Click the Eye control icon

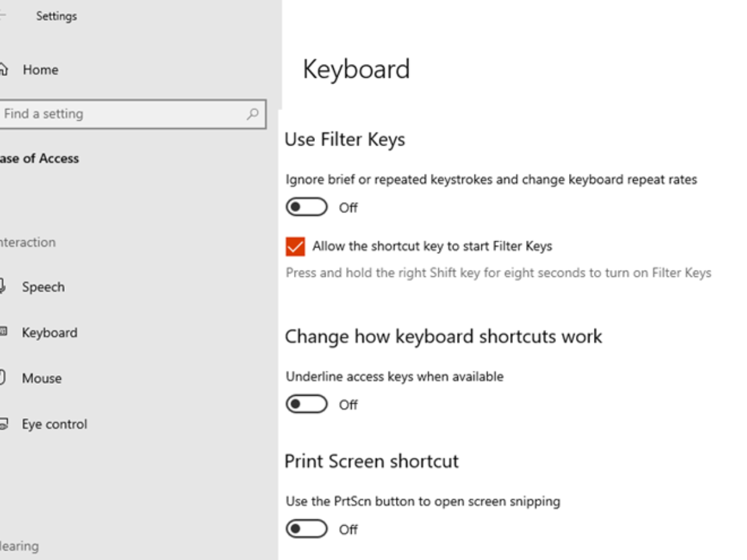coord(3,424)
